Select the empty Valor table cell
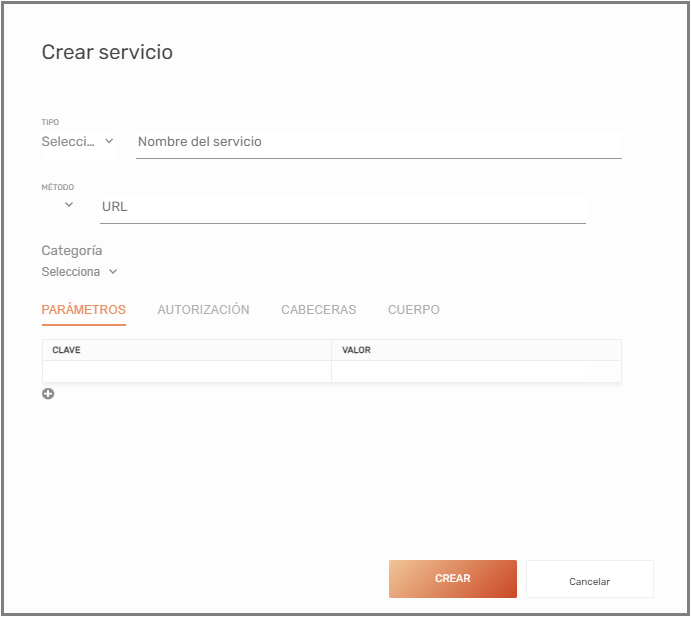 point(476,372)
